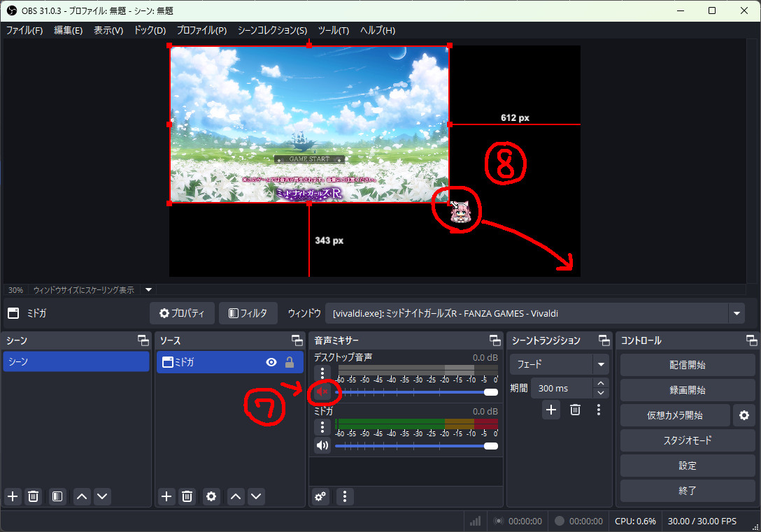The image size is (761, 532).
Task: Open preview scaling dropdown arrow
Action: tap(149, 290)
